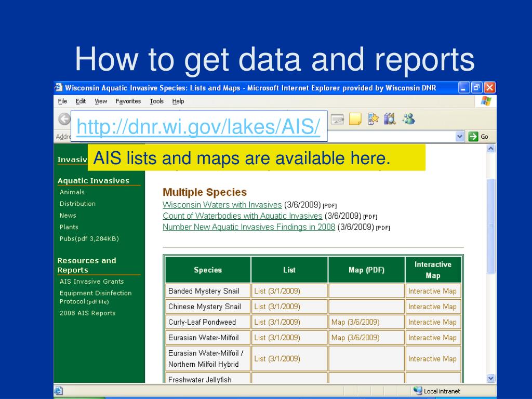Image resolution: width=532 pixels, height=399 pixels.
Task: Click the Multiple Species heading
Action: (x=205, y=192)
